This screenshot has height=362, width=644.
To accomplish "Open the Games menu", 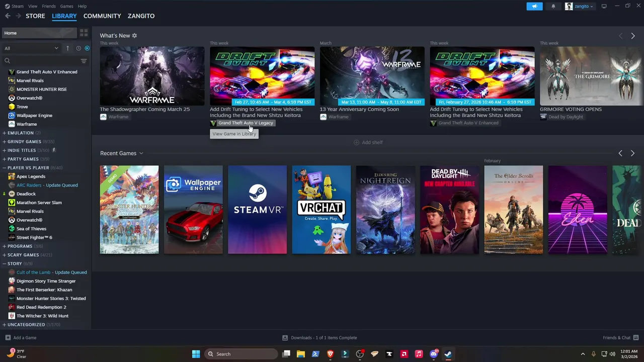I will 66,6.
